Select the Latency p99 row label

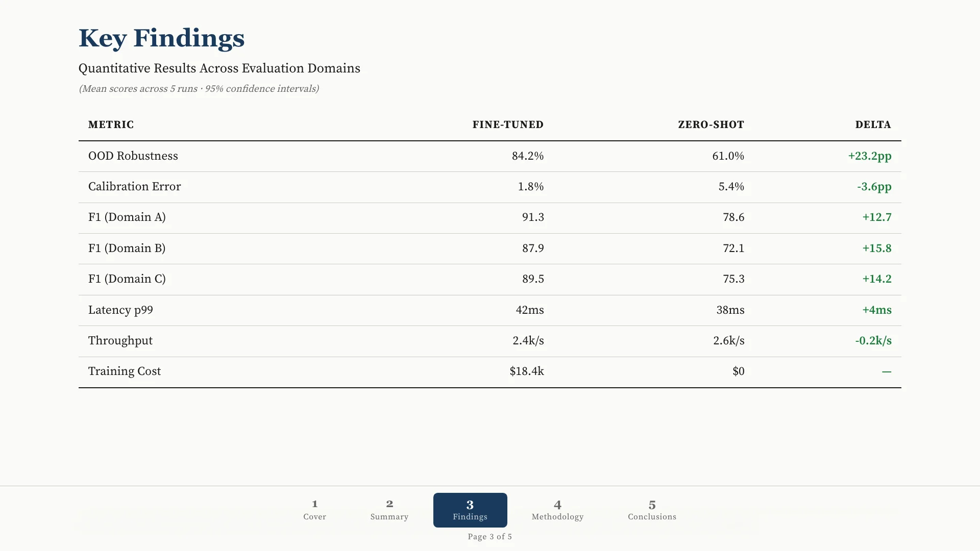tap(120, 310)
